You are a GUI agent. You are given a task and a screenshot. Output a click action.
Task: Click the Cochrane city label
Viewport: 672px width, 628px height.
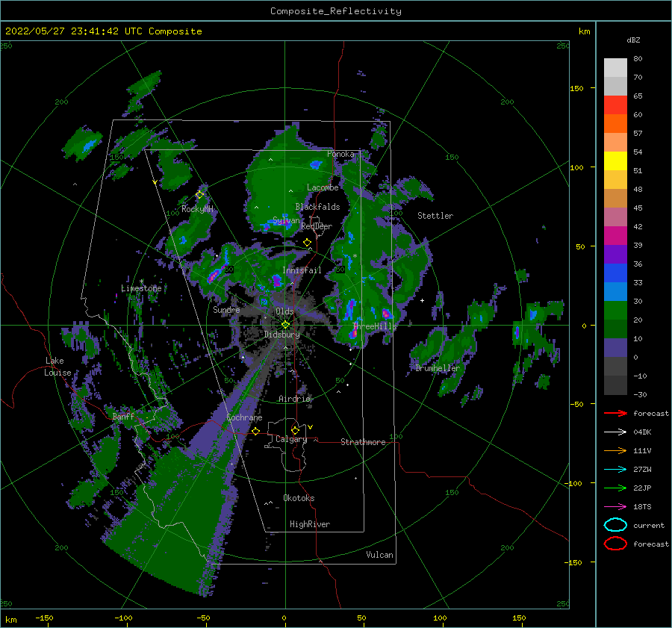point(244,417)
